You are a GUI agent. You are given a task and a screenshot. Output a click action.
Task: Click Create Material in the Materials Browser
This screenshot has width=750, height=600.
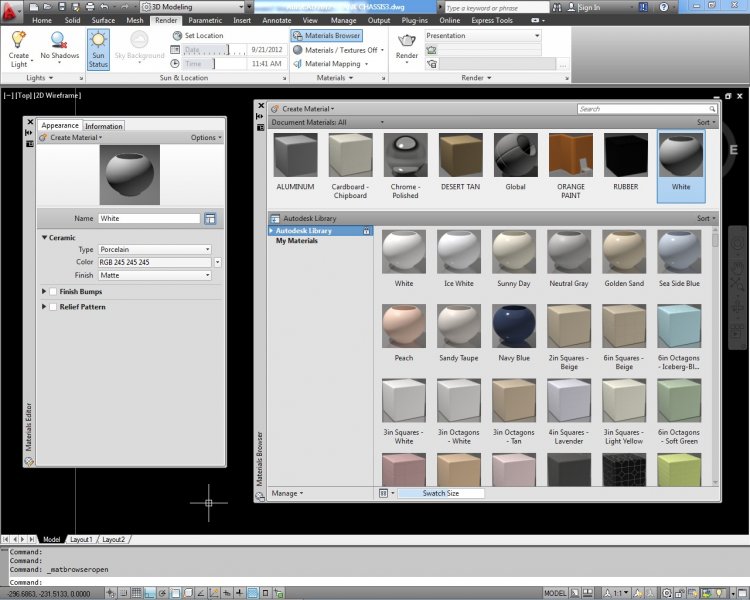tap(303, 109)
